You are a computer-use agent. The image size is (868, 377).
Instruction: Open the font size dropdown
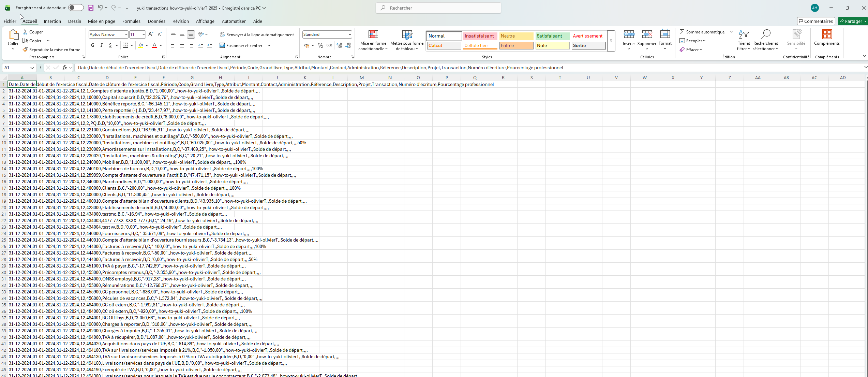point(144,34)
